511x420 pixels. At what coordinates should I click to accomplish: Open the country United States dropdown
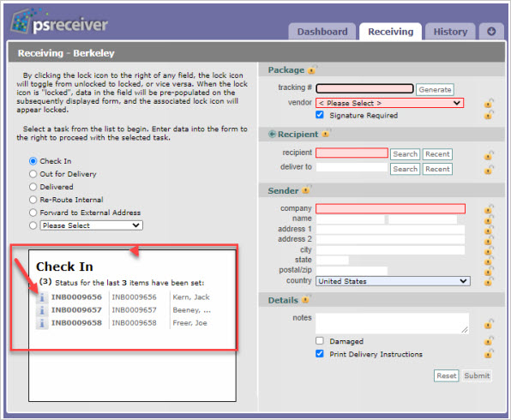(393, 281)
